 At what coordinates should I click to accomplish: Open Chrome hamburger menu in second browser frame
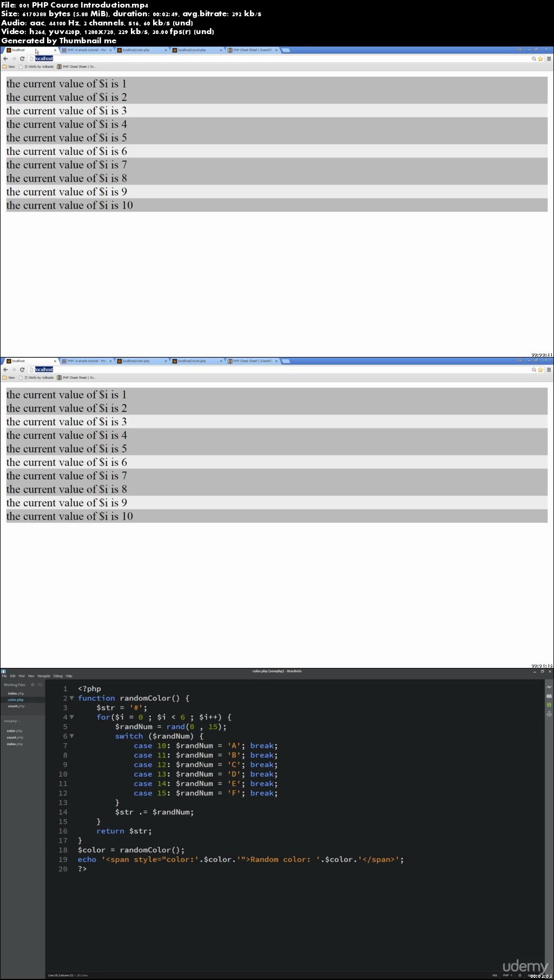(x=549, y=369)
